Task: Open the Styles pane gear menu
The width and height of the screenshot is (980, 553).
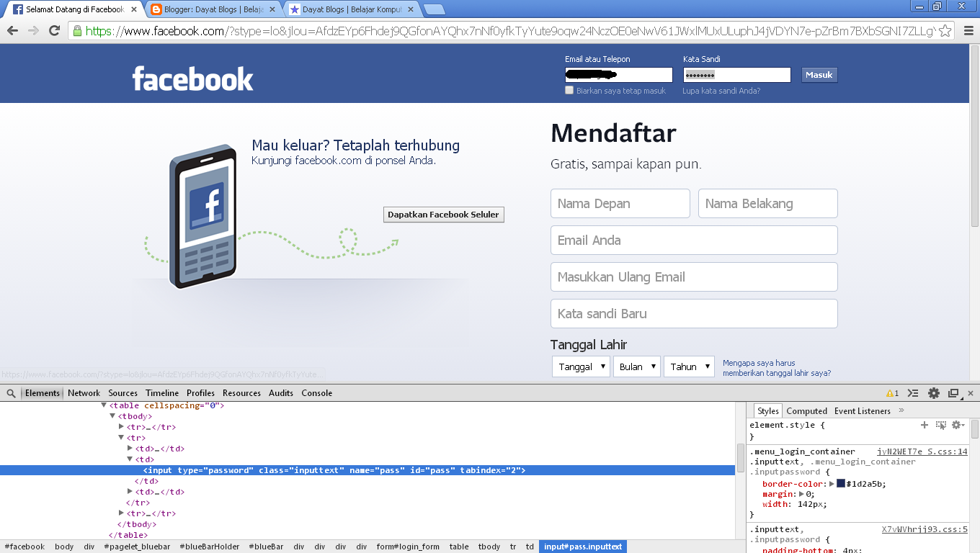Action: 958,425
